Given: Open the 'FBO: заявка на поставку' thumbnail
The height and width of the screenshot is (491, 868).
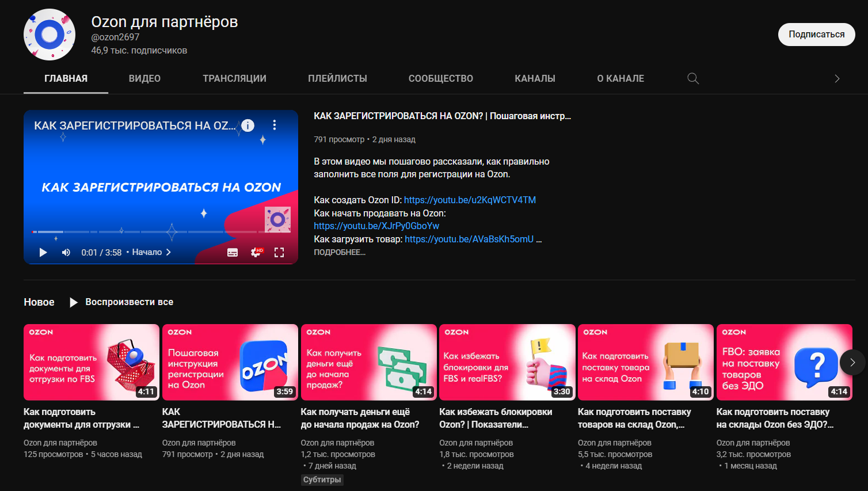Looking at the screenshot, I should tap(785, 362).
